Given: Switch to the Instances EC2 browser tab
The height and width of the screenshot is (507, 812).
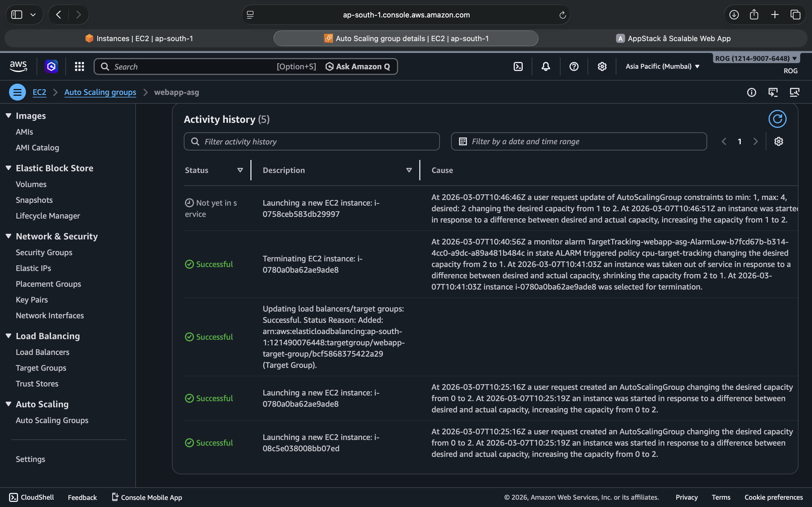Looking at the screenshot, I should tap(139, 39).
